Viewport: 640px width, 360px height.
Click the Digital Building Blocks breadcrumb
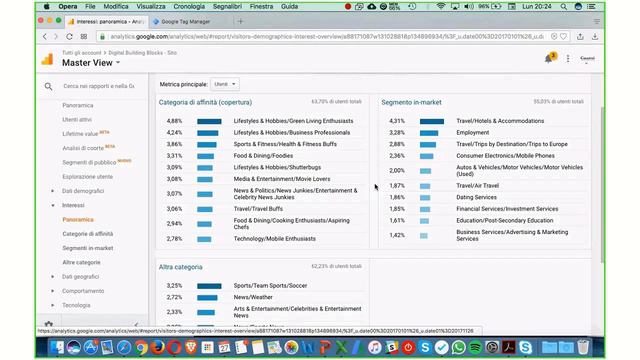[x=142, y=53]
